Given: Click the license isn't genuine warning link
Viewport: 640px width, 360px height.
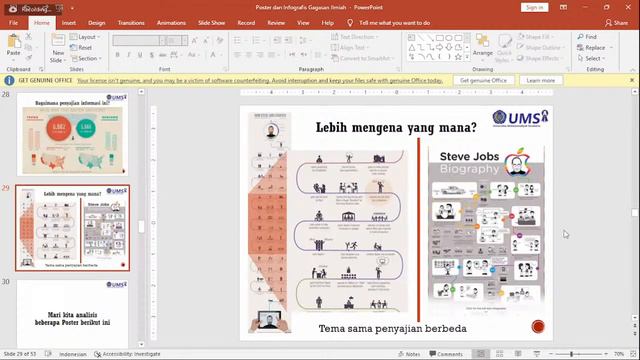Looking at the screenshot, I should click(260, 80).
